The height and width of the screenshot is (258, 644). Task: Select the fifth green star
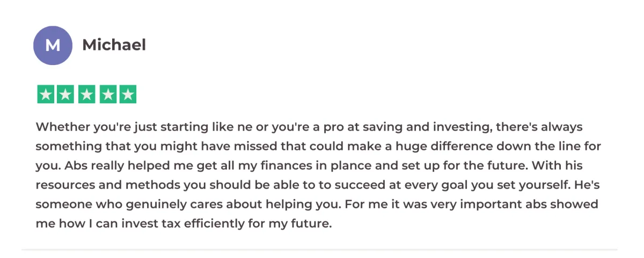tap(127, 95)
